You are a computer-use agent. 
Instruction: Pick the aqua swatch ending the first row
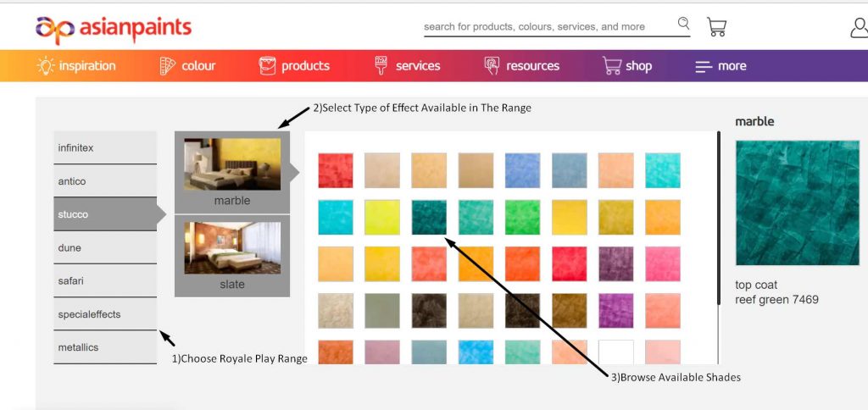pyautogui.click(x=663, y=170)
